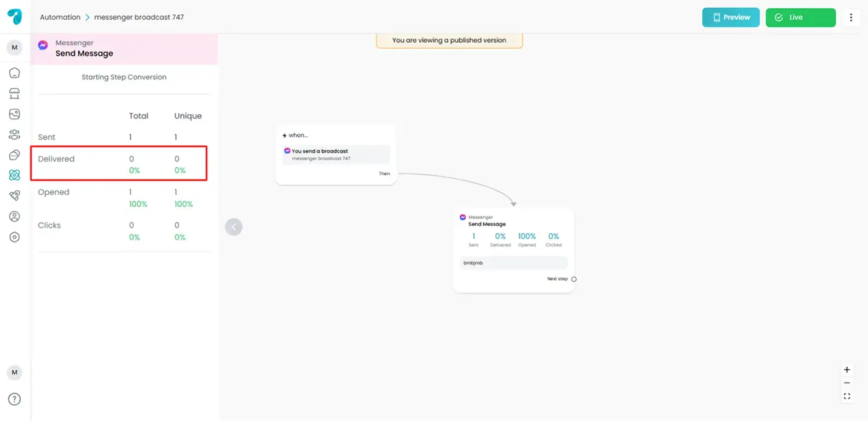Click the fit-to-screen canvas icon
Viewport: 868px width, 423px height.
coord(847,396)
